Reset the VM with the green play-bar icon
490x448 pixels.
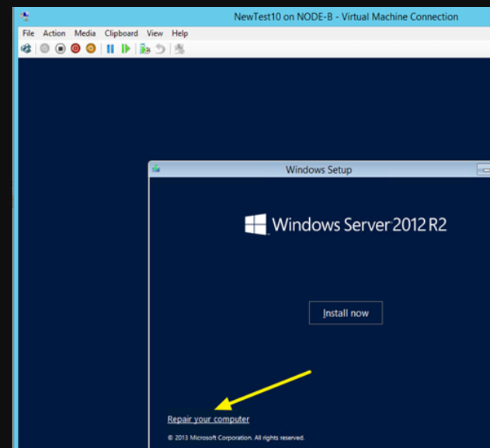tap(126, 49)
